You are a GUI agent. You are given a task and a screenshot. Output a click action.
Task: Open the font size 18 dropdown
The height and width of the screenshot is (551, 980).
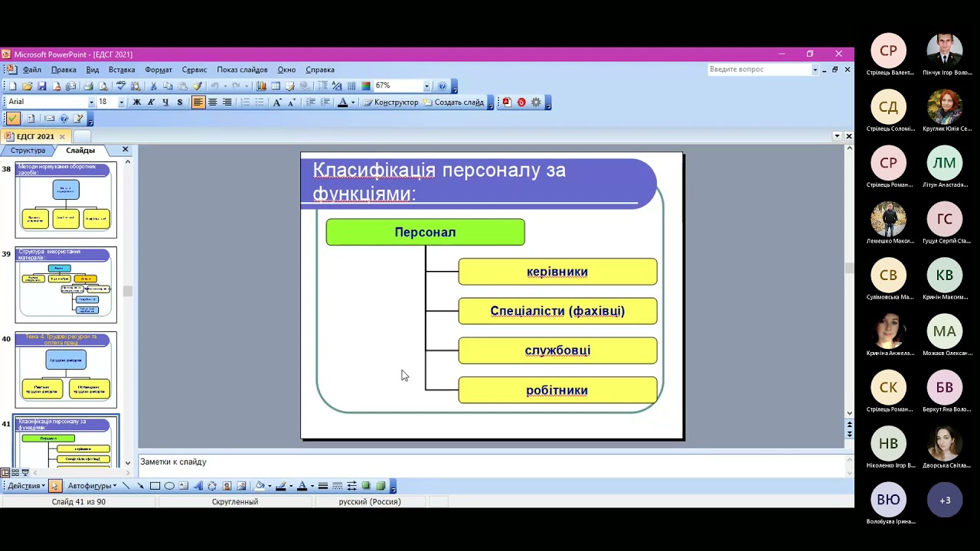pos(121,102)
